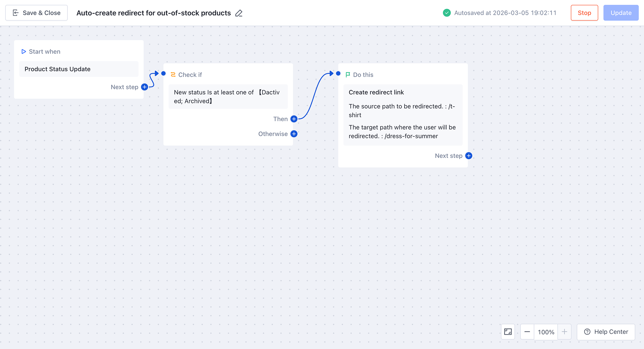Click the Update button
Image resolution: width=644 pixels, height=349 pixels.
tap(621, 13)
